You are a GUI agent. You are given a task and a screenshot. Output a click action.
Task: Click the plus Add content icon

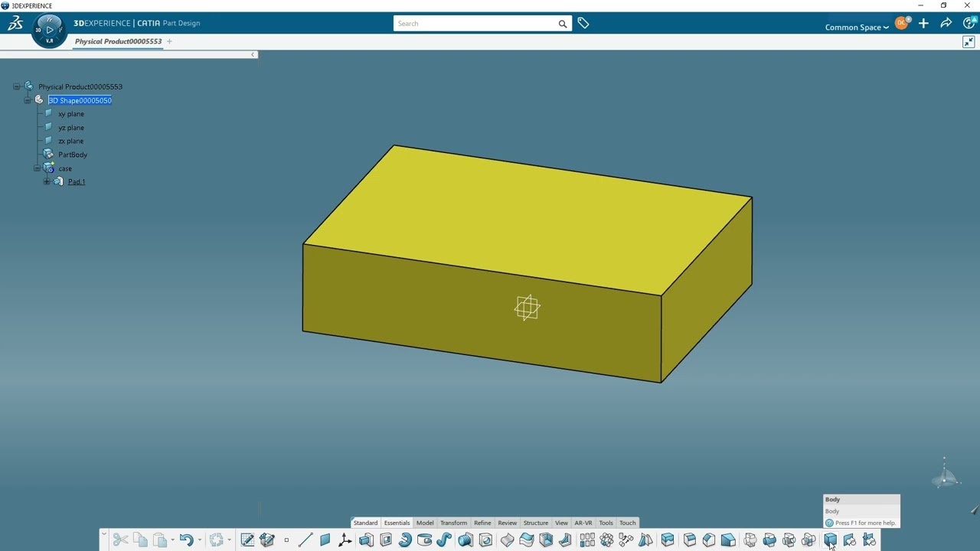923,24
